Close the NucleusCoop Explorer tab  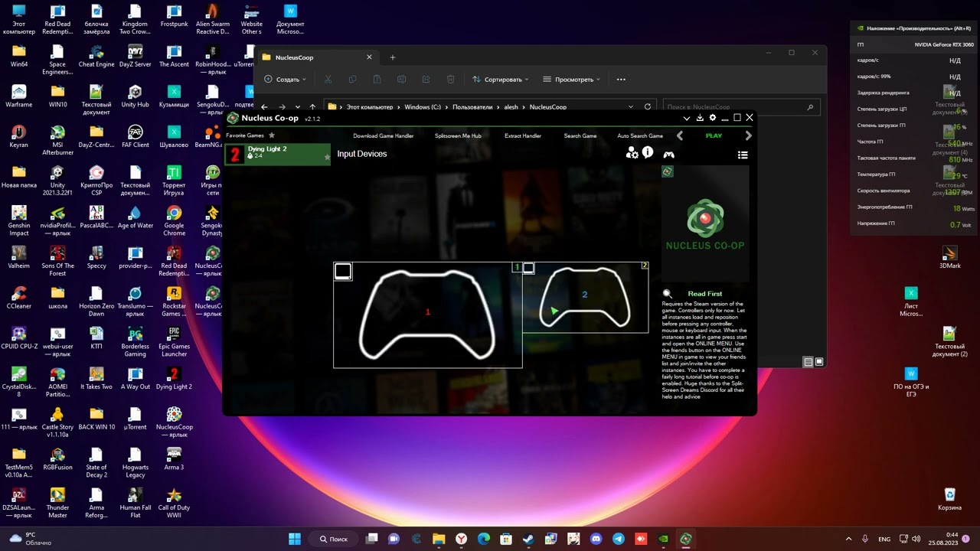coord(369,57)
